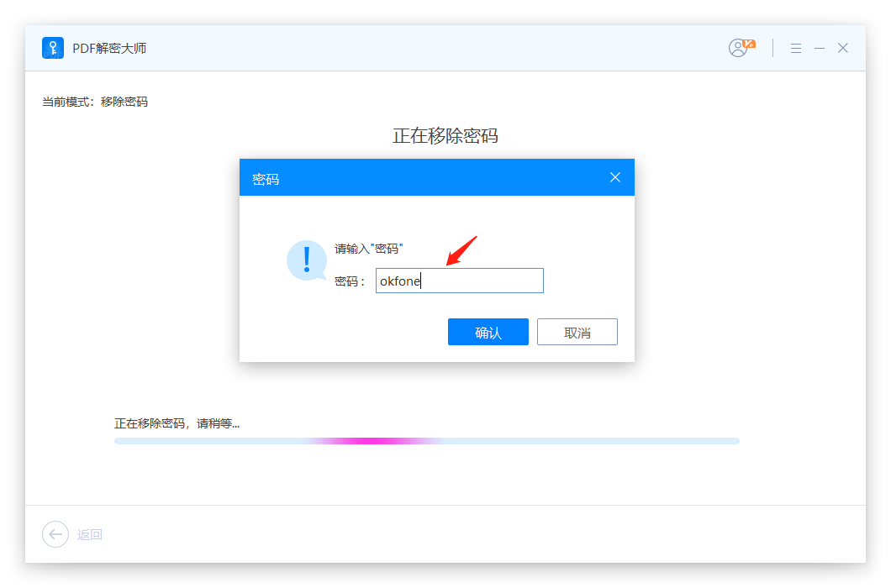Click the 请输入"密码" prompt text
Image resolution: width=891 pixels, height=588 pixels.
coord(369,249)
